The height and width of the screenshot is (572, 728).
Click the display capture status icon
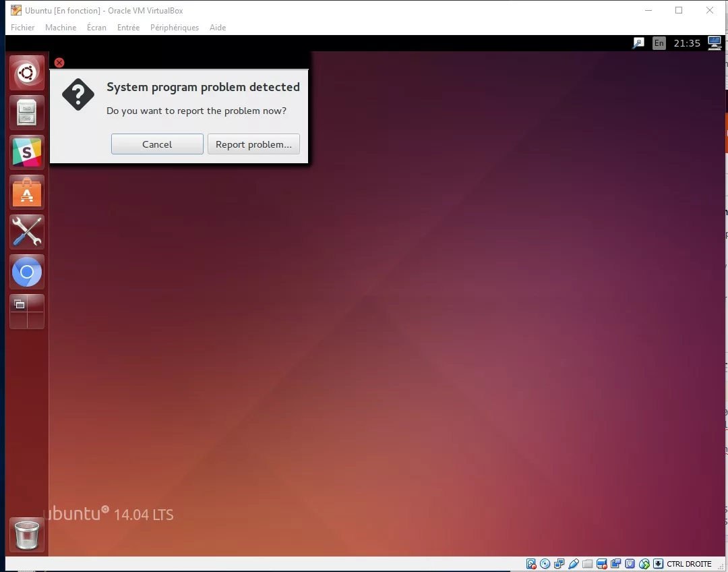tap(602, 564)
